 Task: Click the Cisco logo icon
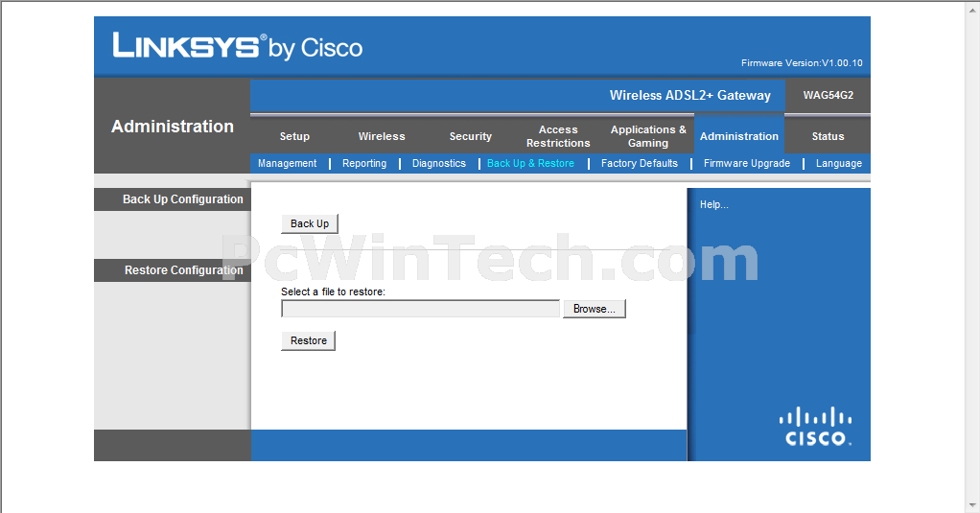(x=816, y=427)
